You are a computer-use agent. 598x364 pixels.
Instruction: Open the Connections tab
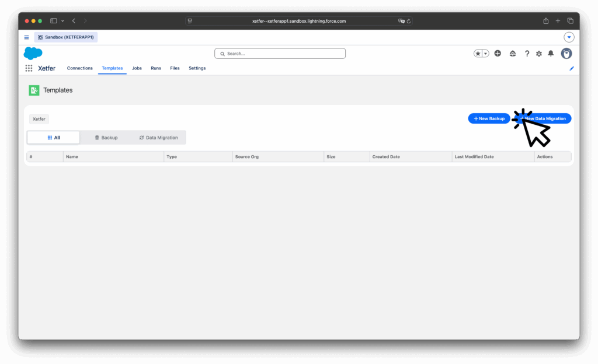pos(79,68)
